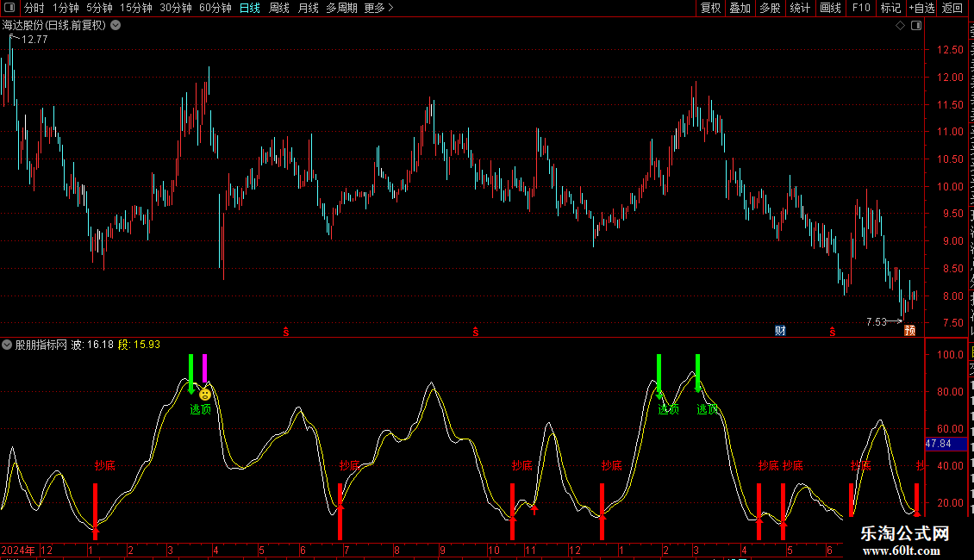Screen dimensions: 974x560
Task: Click the 叠加 overlay button
Action: coord(740,8)
